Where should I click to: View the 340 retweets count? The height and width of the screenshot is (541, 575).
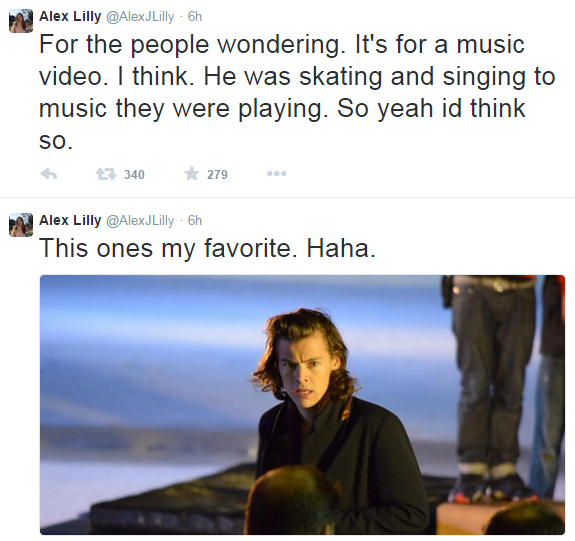tap(134, 175)
